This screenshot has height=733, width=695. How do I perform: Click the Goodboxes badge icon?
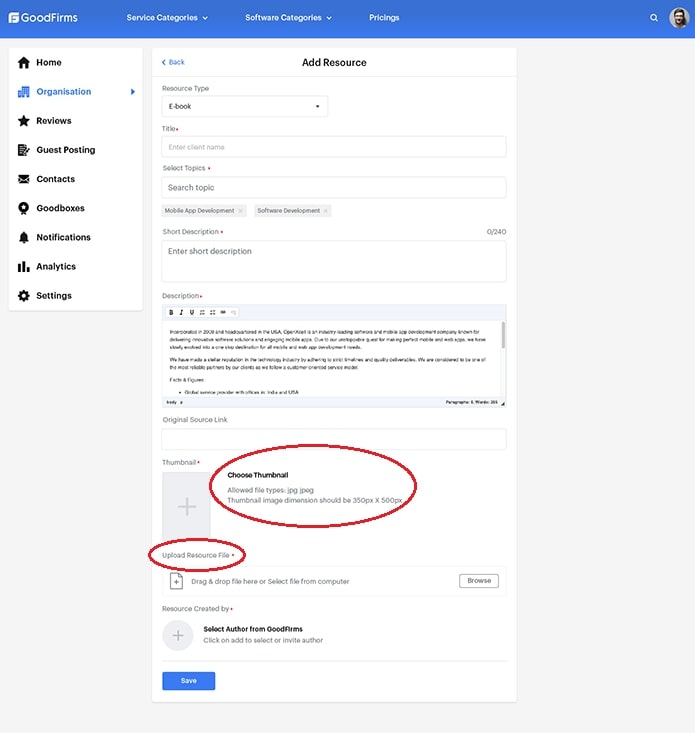[23, 208]
